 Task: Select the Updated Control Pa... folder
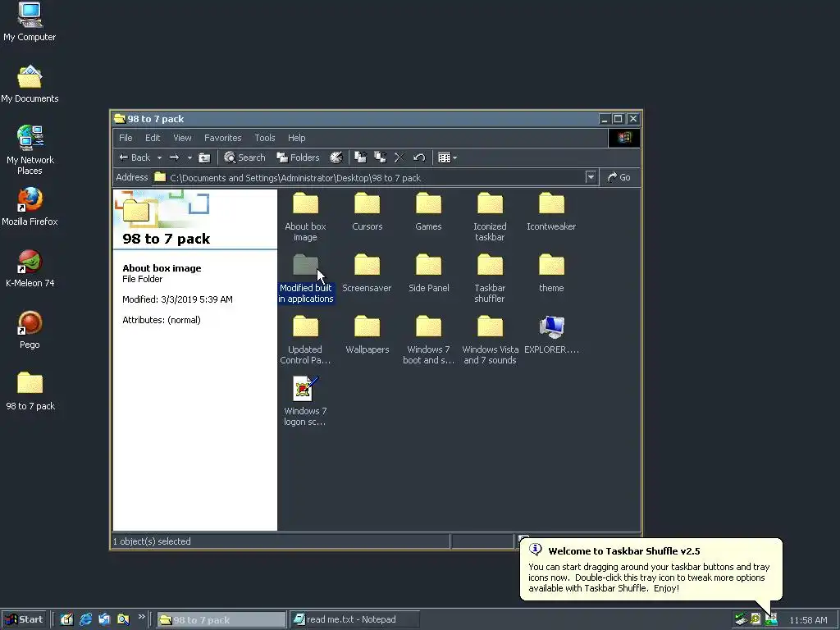[x=305, y=340]
